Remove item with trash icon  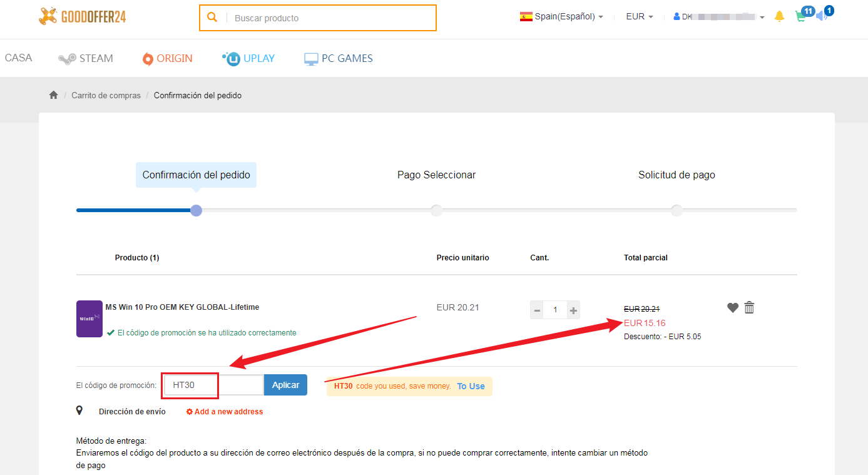pos(749,307)
